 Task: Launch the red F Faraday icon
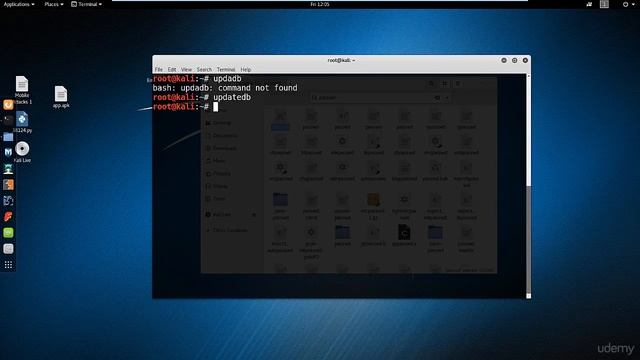(8, 216)
